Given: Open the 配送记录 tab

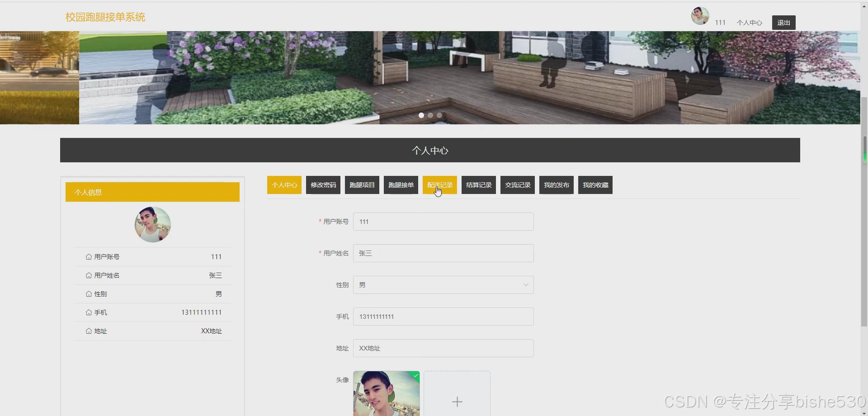Looking at the screenshot, I should pyautogui.click(x=440, y=185).
